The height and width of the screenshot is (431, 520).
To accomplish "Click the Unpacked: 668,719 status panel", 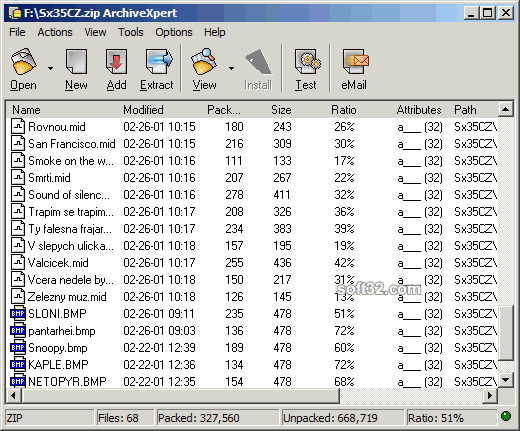I will [x=343, y=418].
